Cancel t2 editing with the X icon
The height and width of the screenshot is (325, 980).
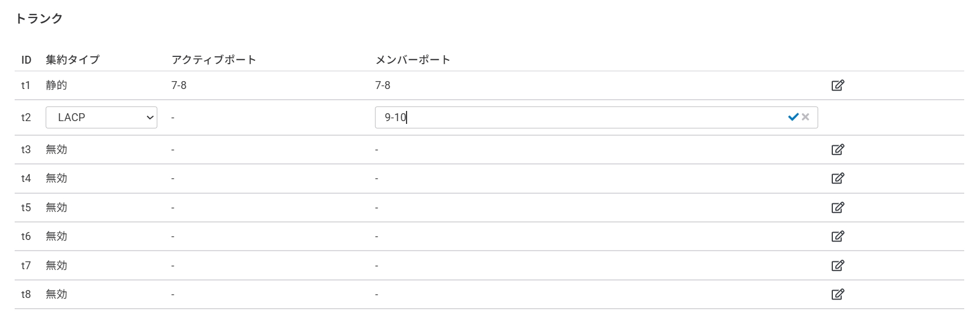(806, 117)
